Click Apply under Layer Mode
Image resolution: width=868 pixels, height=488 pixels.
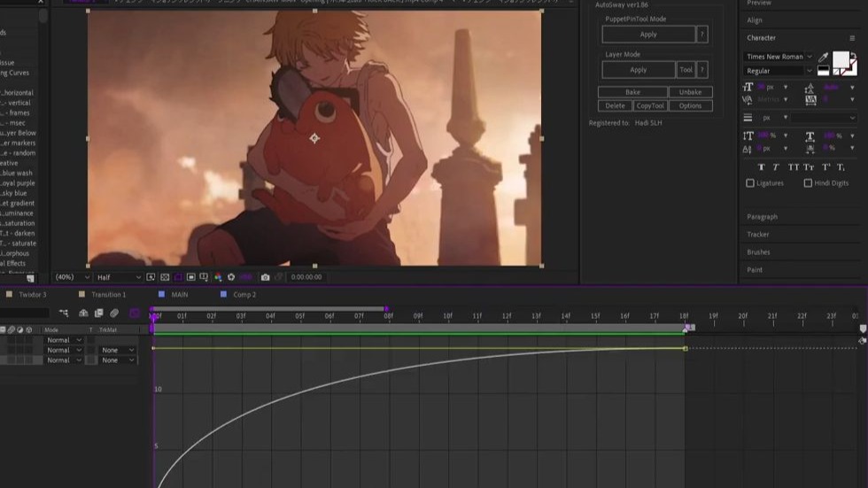coord(639,70)
